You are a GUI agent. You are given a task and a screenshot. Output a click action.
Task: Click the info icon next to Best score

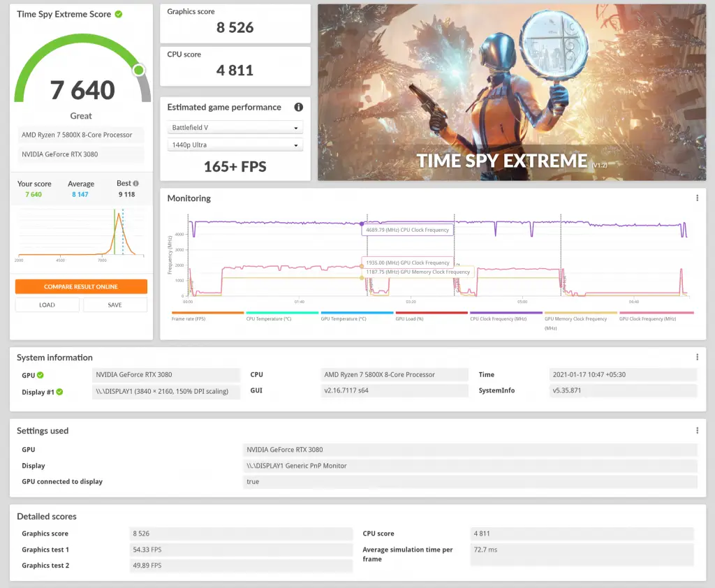pos(136,184)
